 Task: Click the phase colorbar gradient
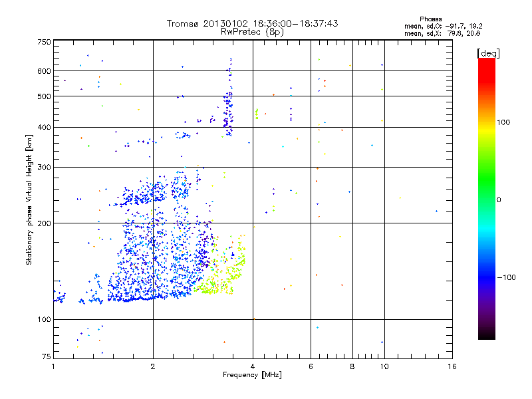click(x=487, y=199)
